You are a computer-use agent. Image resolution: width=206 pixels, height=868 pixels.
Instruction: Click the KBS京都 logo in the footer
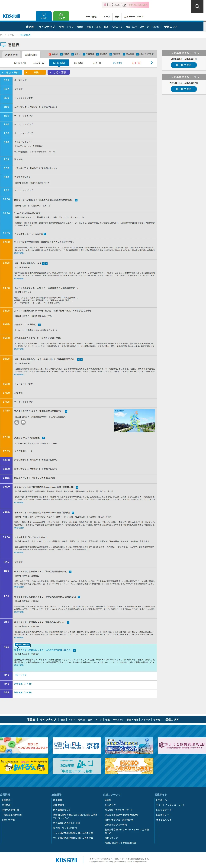tap(66, 860)
